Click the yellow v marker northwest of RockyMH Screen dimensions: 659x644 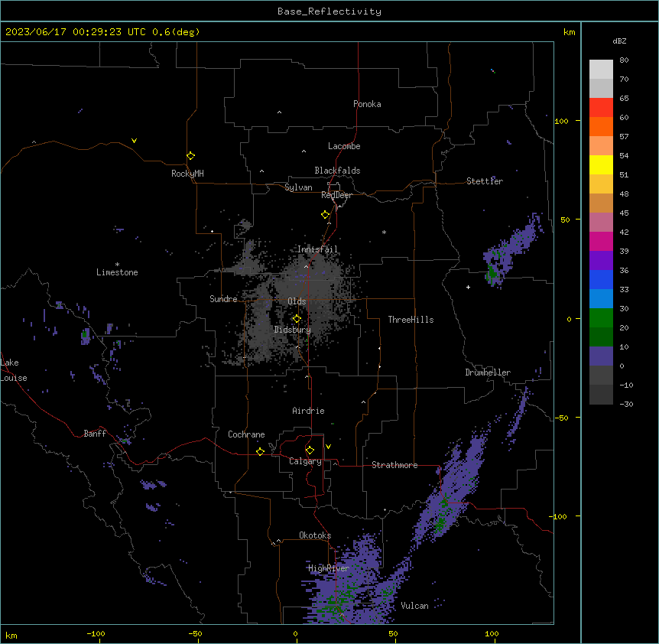[134, 141]
